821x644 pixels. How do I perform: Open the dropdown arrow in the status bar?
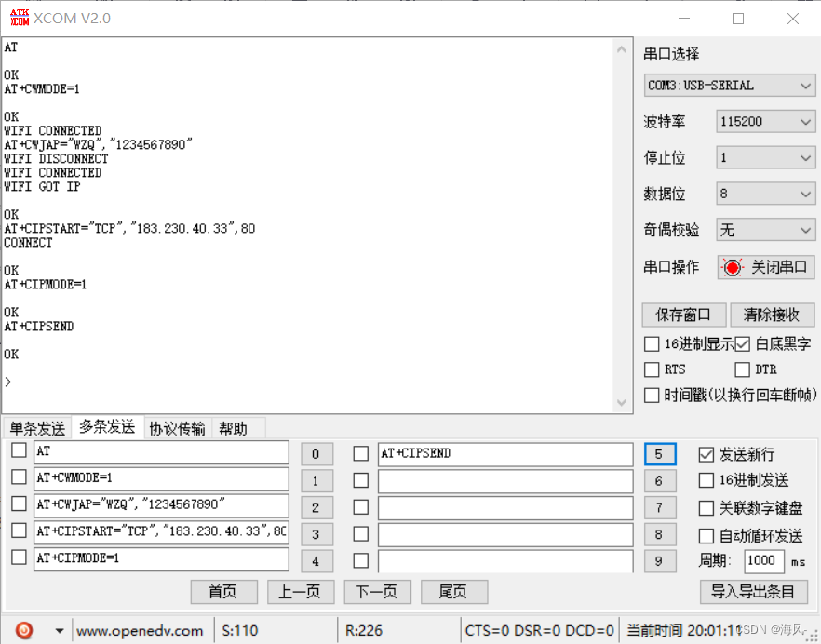coord(59,630)
